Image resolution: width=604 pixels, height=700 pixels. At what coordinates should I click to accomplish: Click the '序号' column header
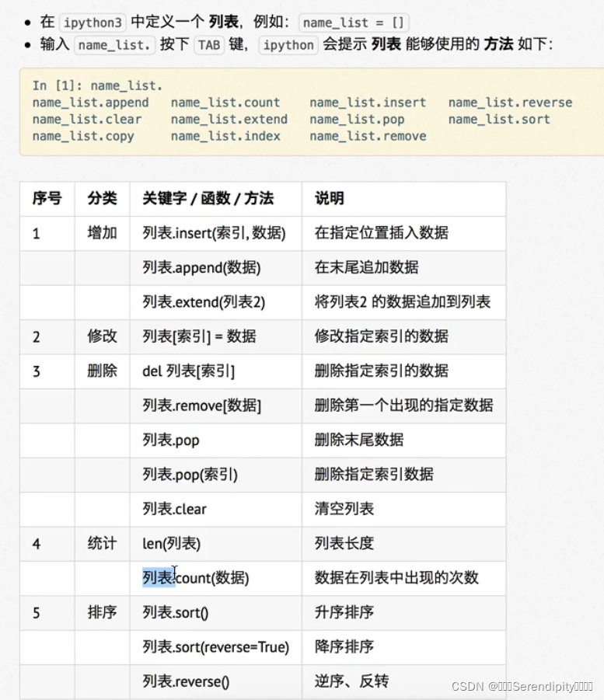[x=47, y=198]
